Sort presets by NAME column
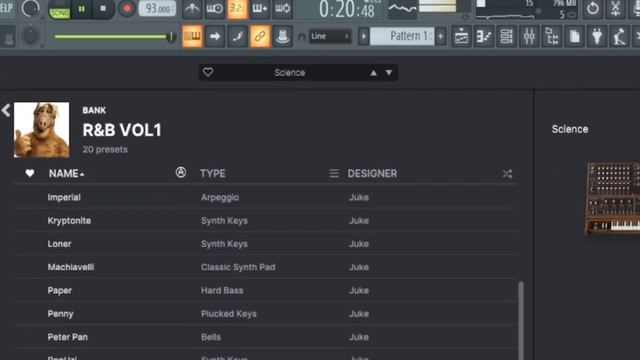 point(67,173)
